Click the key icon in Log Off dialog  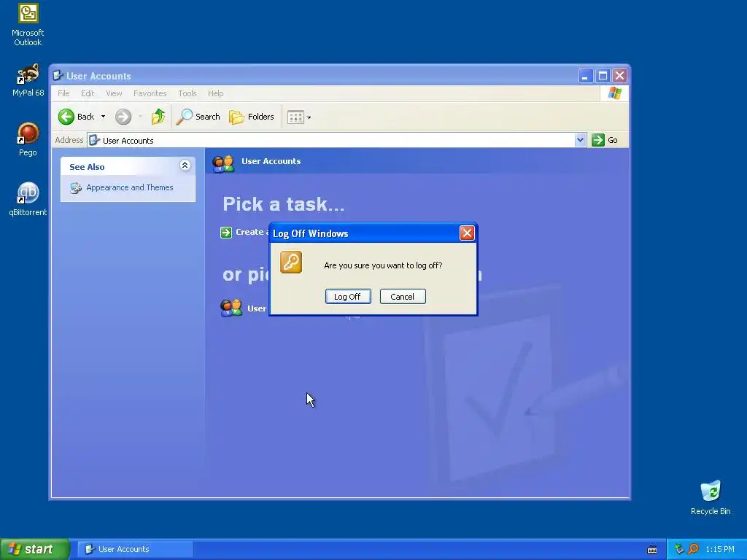point(291,262)
